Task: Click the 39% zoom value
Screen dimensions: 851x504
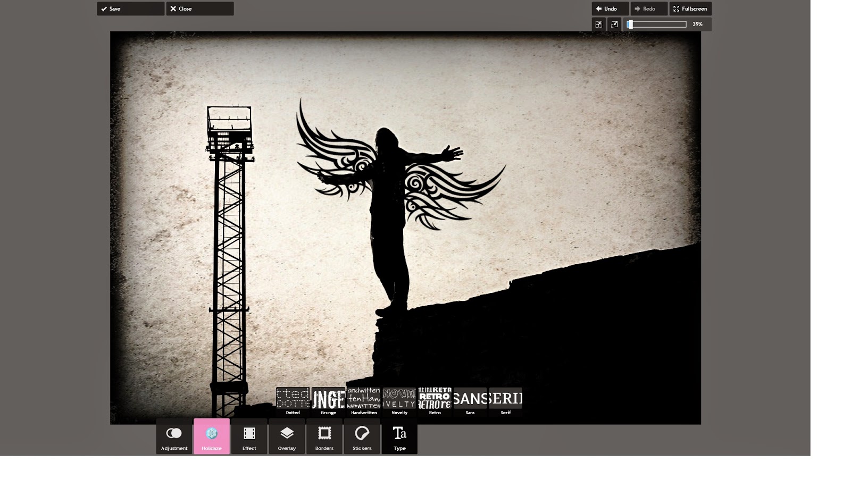Action: [x=697, y=24]
